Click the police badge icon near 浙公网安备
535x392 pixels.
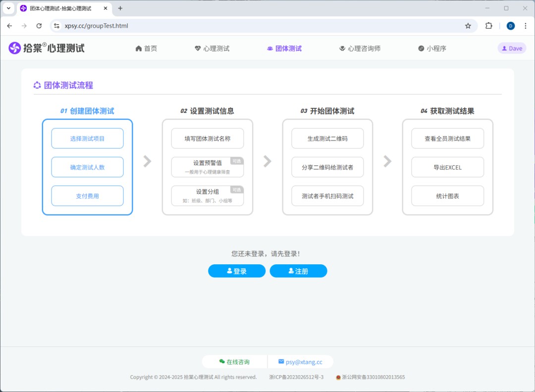point(338,377)
